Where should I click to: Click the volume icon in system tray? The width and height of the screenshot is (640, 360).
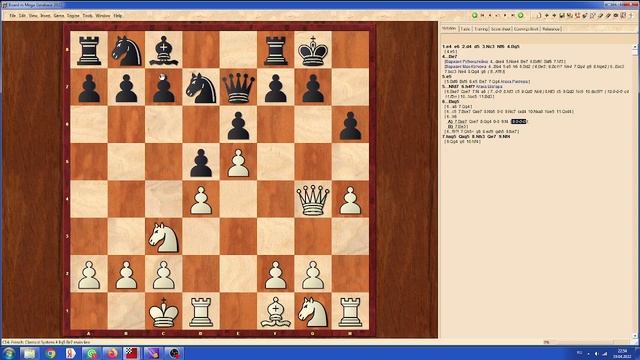596,353
